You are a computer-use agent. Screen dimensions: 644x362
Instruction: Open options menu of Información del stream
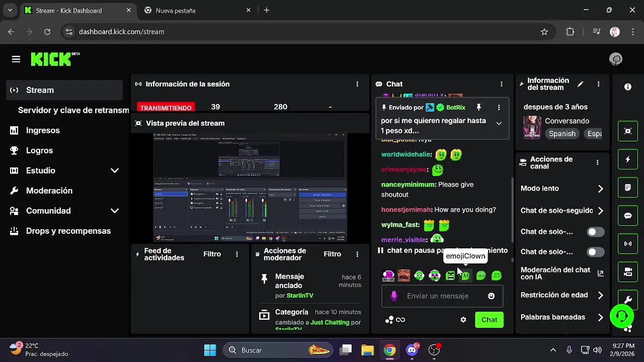(x=598, y=84)
